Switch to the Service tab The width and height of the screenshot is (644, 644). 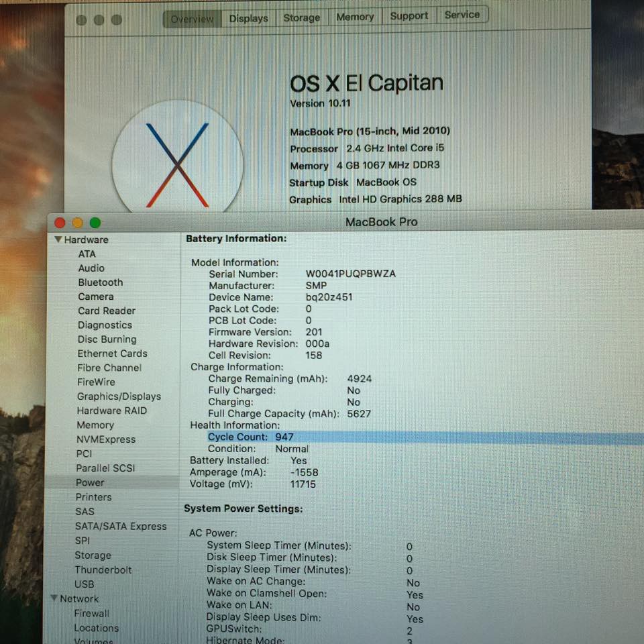click(462, 15)
